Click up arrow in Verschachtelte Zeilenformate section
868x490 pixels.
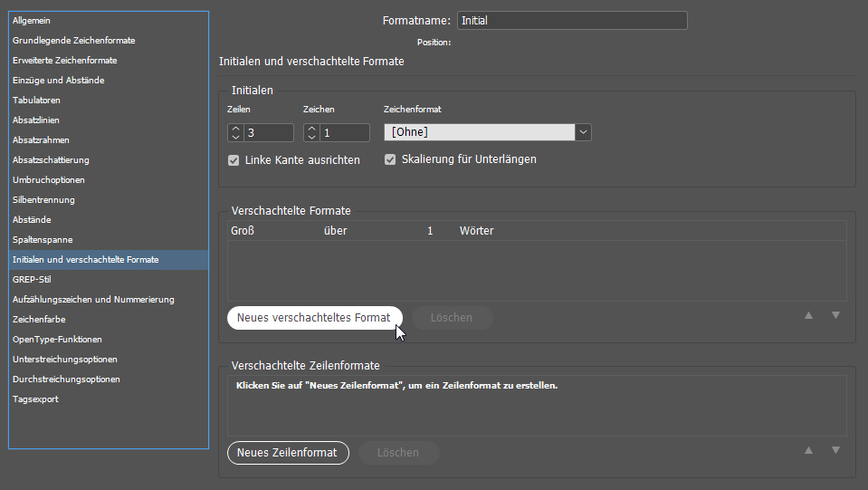pyautogui.click(x=808, y=450)
